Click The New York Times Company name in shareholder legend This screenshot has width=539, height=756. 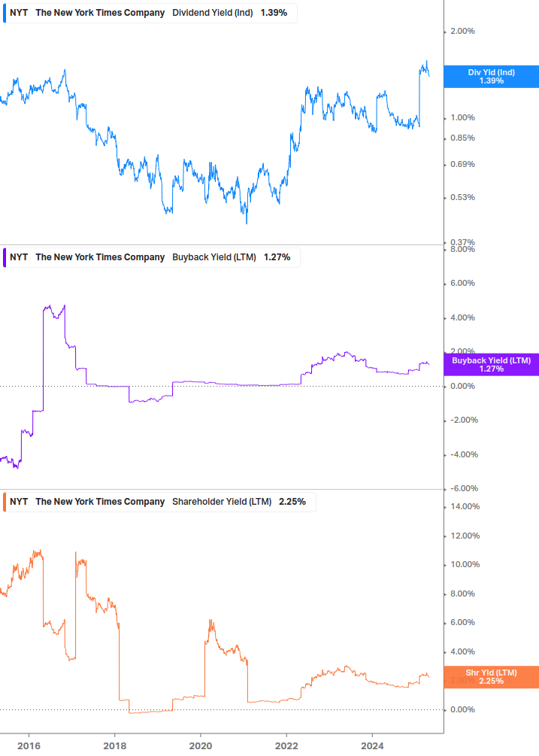[x=100, y=502]
